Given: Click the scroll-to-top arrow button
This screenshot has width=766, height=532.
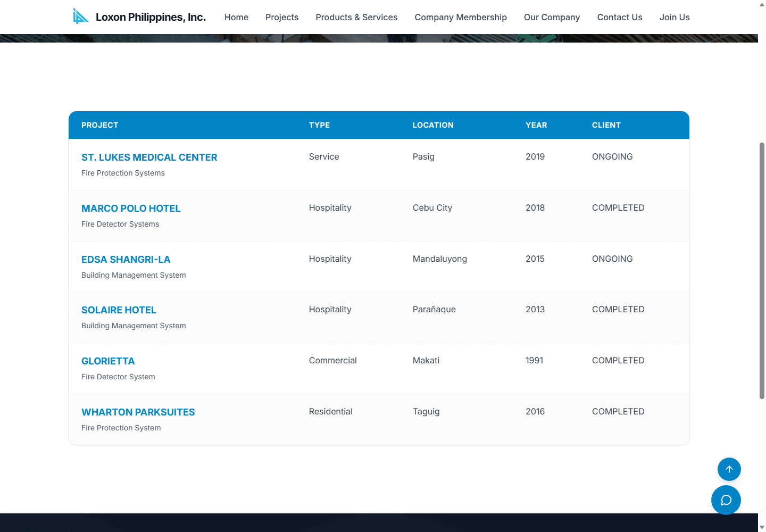Looking at the screenshot, I should click(729, 469).
